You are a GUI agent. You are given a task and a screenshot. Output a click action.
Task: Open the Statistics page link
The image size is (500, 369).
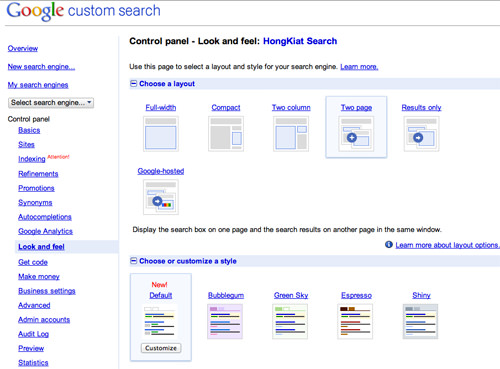pyautogui.click(x=33, y=363)
